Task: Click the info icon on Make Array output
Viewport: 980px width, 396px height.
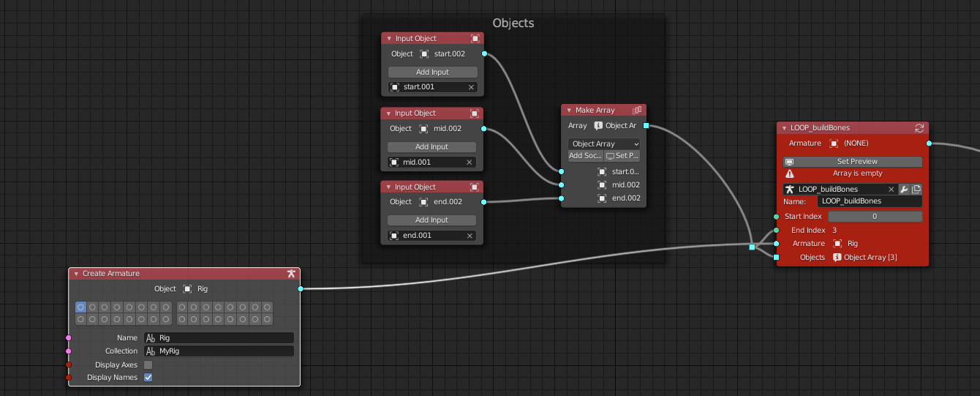Action: pyautogui.click(x=598, y=126)
